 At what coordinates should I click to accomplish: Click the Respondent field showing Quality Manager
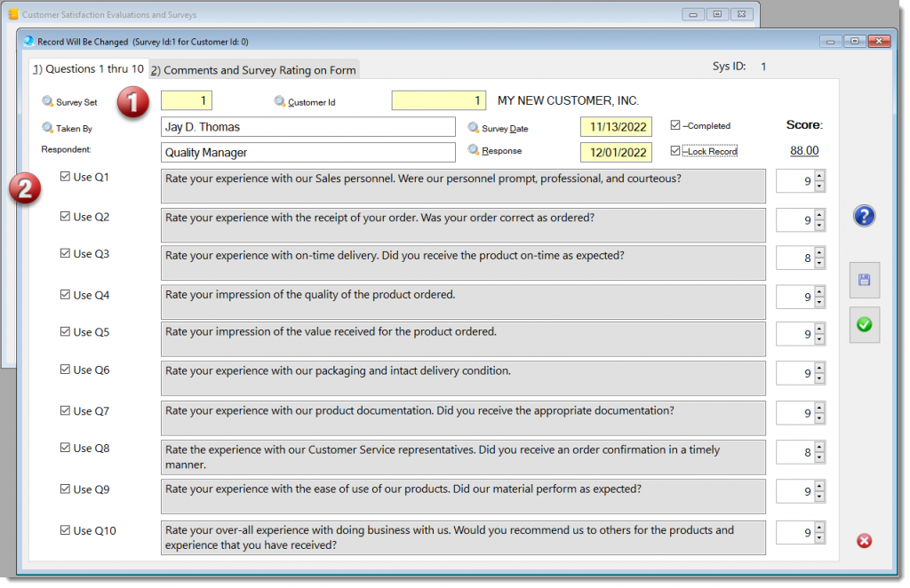click(x=308, y=153)
